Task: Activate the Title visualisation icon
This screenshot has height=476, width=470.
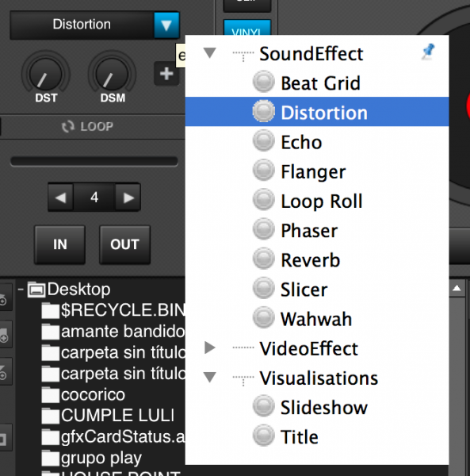Action: (263, 436)
